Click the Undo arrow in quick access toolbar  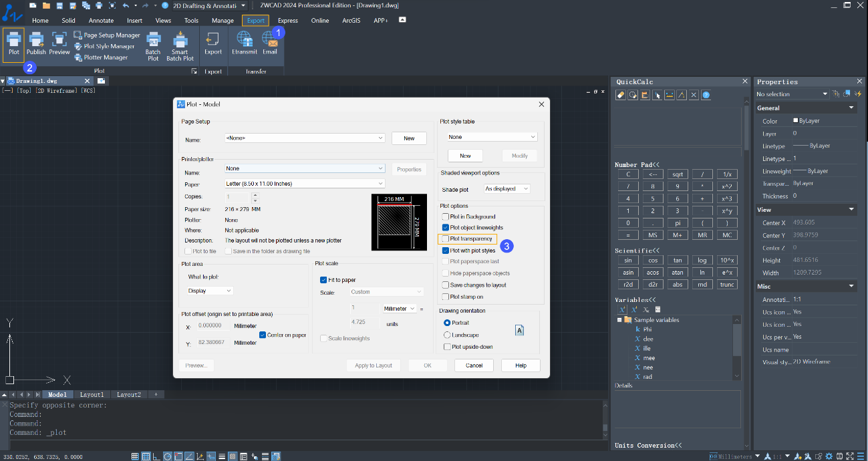point(126,5)
